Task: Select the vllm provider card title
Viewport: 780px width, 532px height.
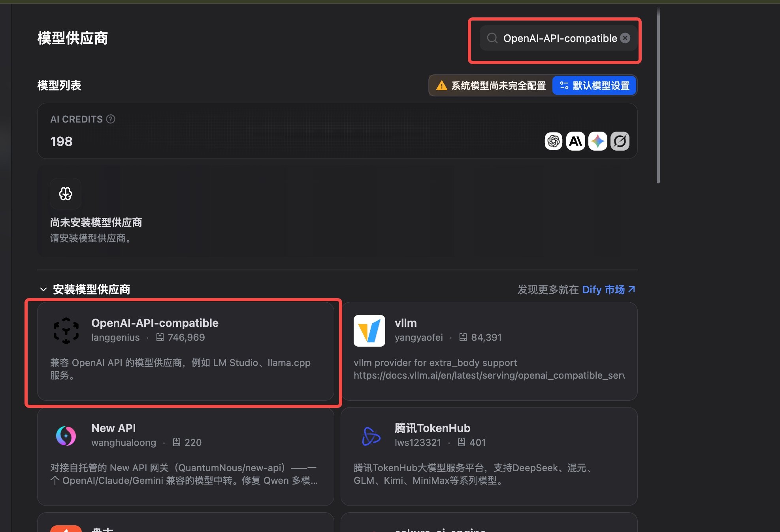Action: pos(406,323)
